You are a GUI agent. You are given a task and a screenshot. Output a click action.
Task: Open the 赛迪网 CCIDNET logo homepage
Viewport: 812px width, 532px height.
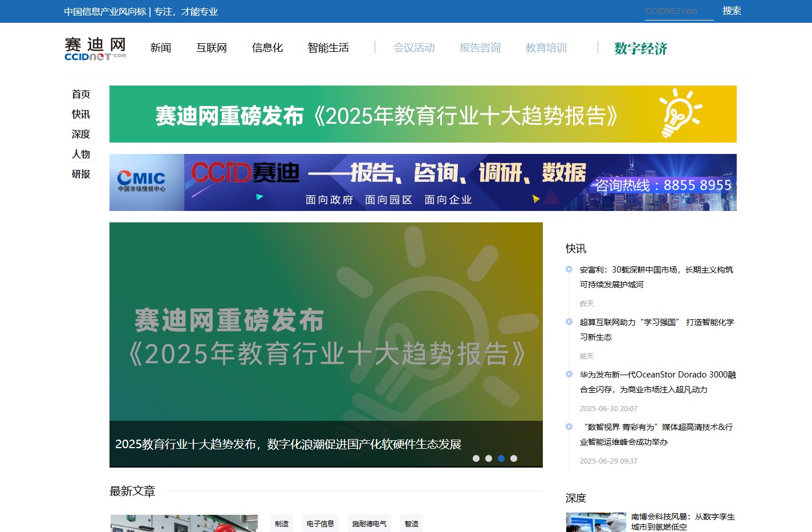coord(95,48)
